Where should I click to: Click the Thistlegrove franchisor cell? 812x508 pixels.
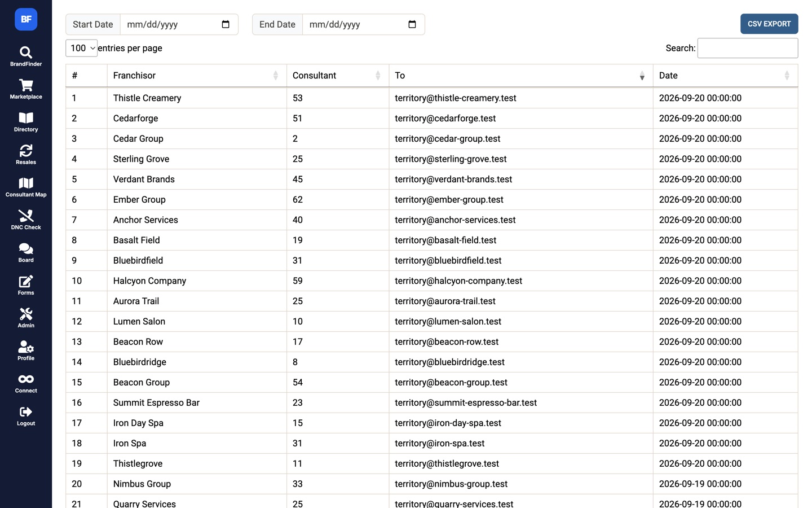coord(197,464)
